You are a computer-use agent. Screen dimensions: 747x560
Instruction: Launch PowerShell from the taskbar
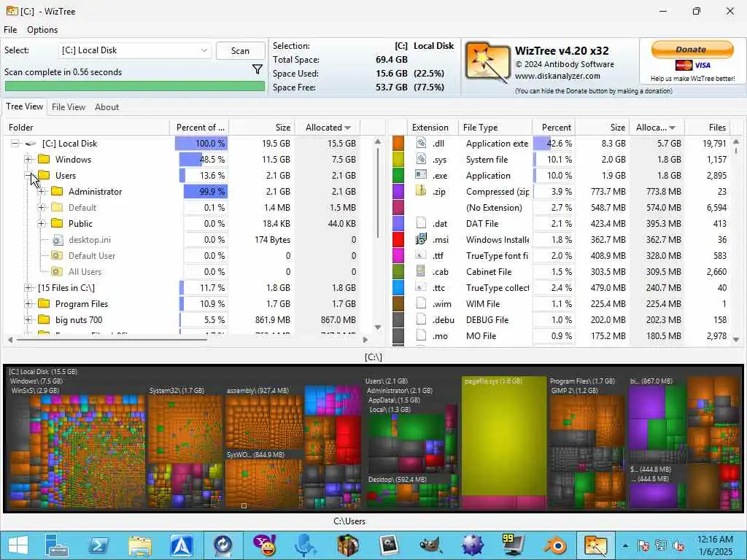(x=98, y=545)
